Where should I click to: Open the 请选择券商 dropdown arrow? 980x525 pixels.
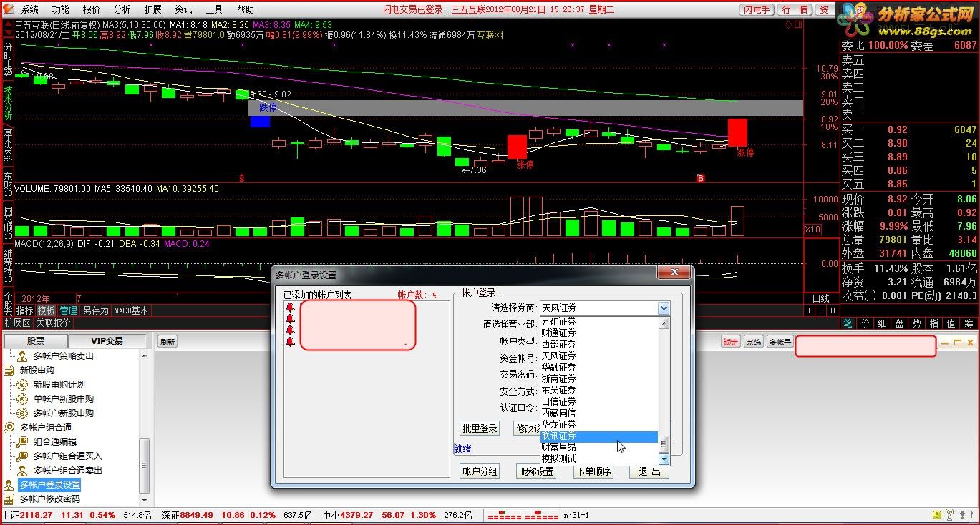click(x=664, y=308)
